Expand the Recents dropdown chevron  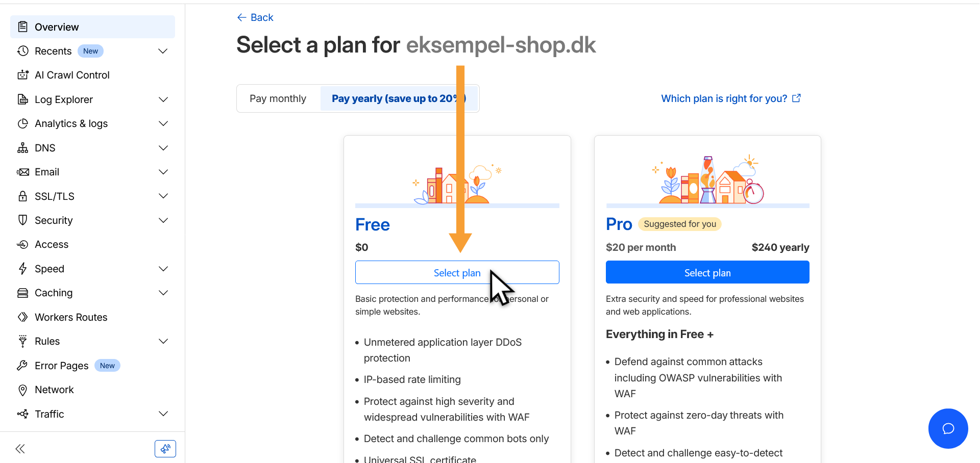163,51
